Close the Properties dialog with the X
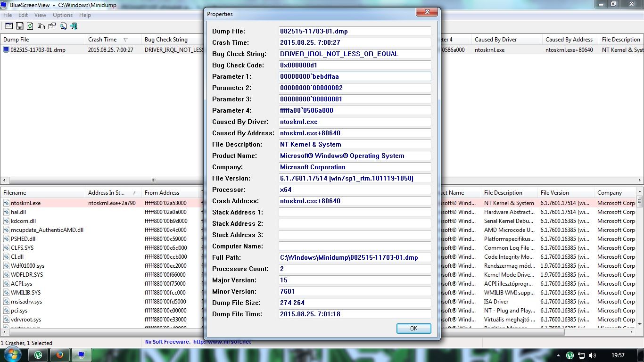644x362 pixels. [x=427, y=12]
